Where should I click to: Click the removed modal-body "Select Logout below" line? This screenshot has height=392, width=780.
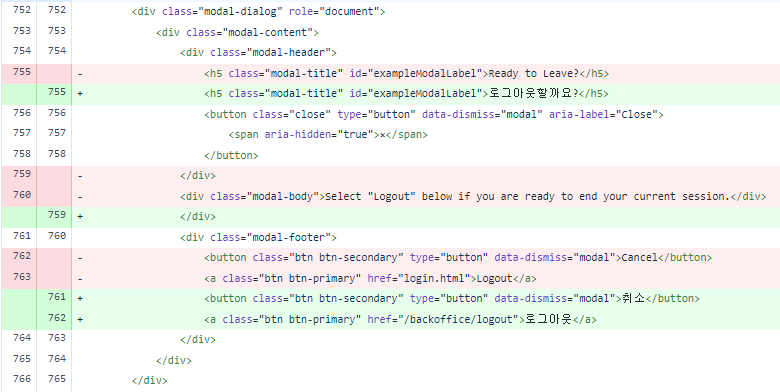(473, 196)
